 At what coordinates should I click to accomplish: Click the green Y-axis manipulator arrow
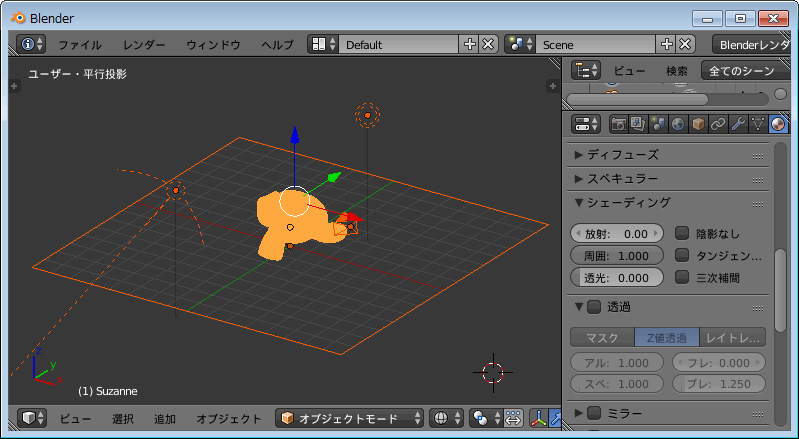tap(334, 177)
